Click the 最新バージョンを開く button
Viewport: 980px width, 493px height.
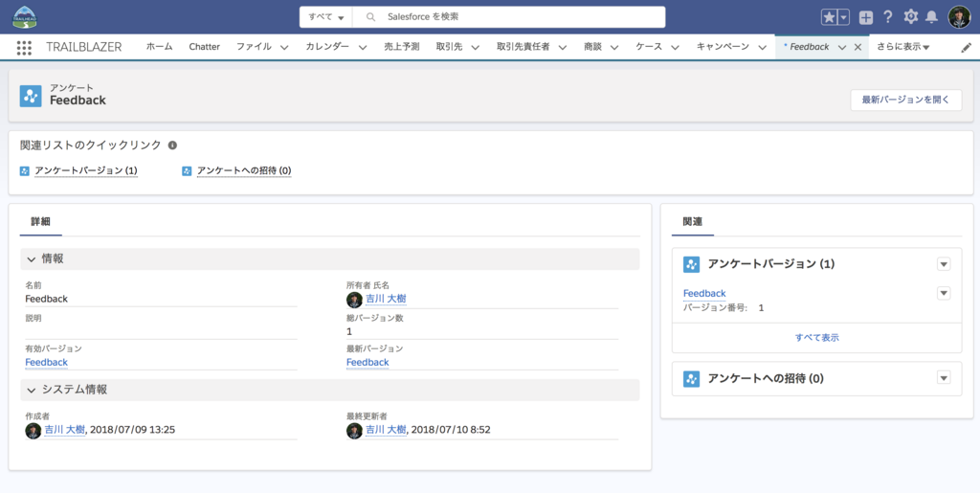coord(905,100)
